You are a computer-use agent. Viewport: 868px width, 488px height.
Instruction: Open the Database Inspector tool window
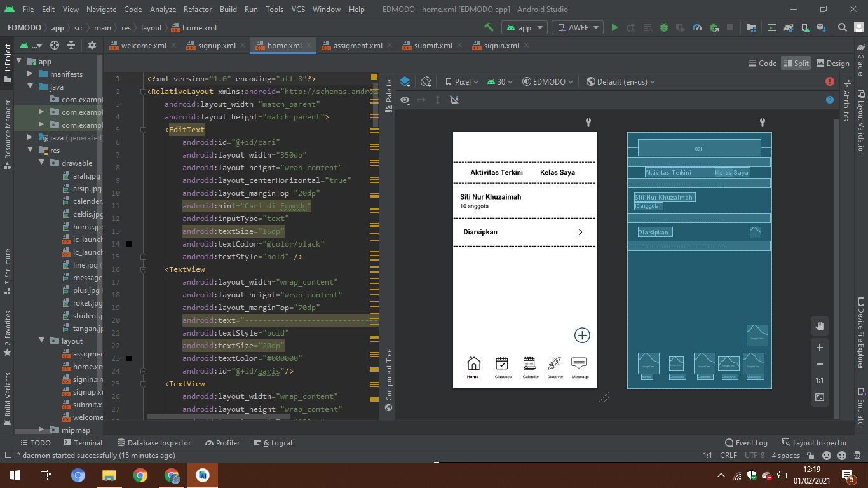click(154, 443)
